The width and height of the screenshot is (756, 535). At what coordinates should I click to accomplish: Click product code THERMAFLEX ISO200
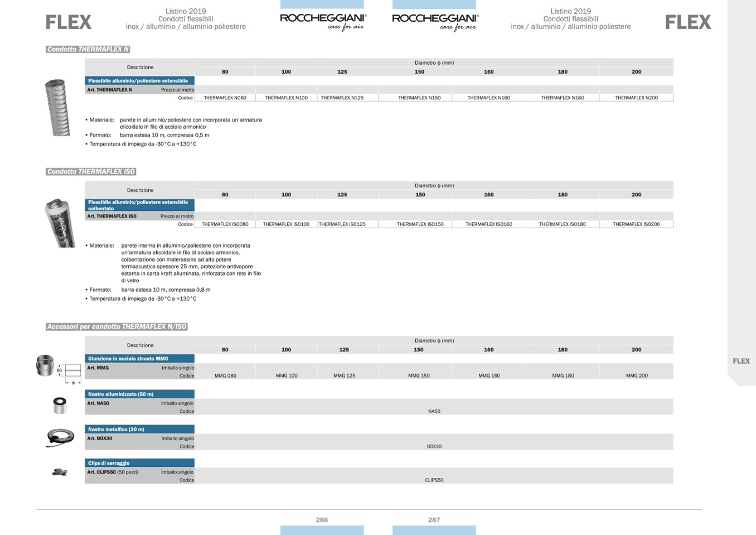coord(636,224)
